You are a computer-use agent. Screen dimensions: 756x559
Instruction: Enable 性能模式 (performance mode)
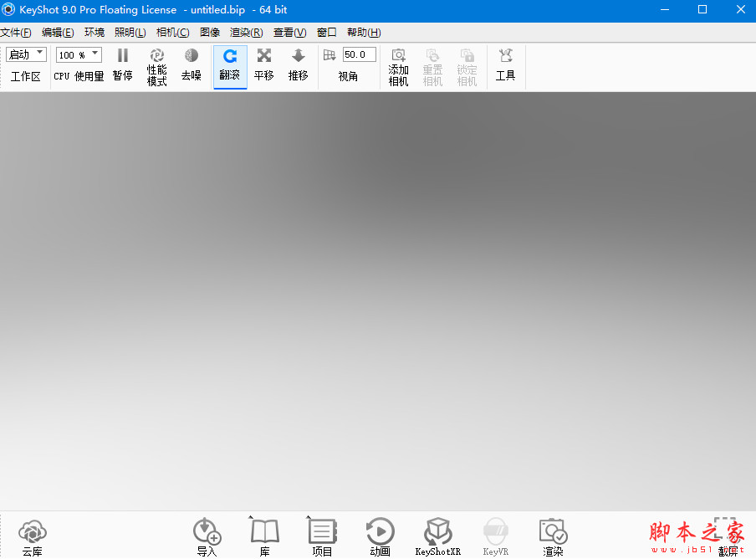pos(156,65)
